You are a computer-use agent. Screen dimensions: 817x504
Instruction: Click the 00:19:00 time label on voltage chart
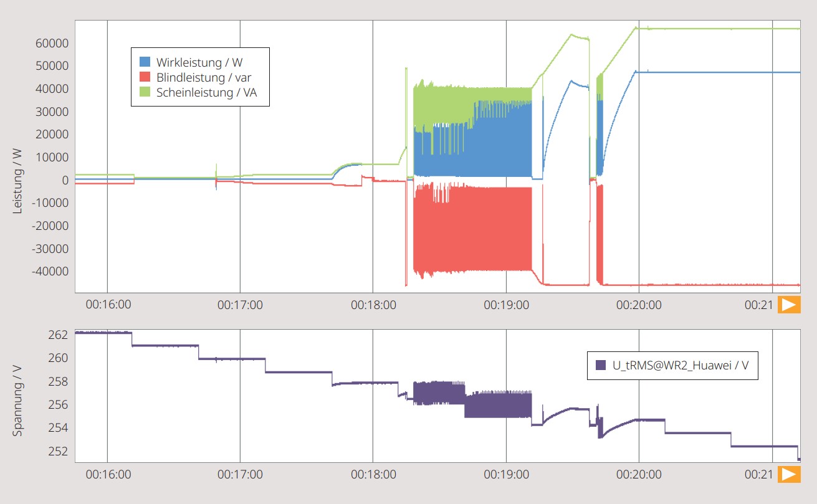pos(506,475)
